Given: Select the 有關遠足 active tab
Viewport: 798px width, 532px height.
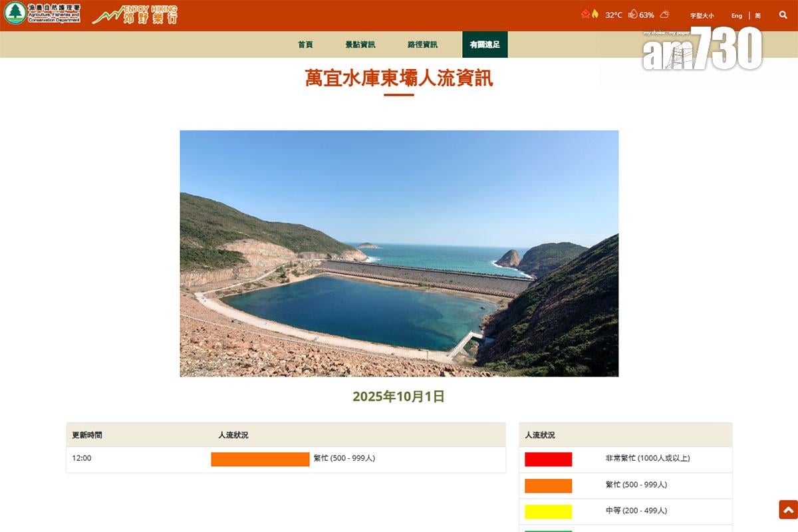Looking at the screenshot, I should click(485, 45).
